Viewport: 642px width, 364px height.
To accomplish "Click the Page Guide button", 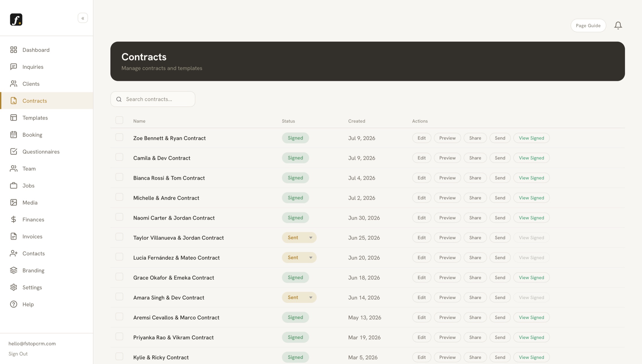I will pyautogui.click(x=588, y=25).
